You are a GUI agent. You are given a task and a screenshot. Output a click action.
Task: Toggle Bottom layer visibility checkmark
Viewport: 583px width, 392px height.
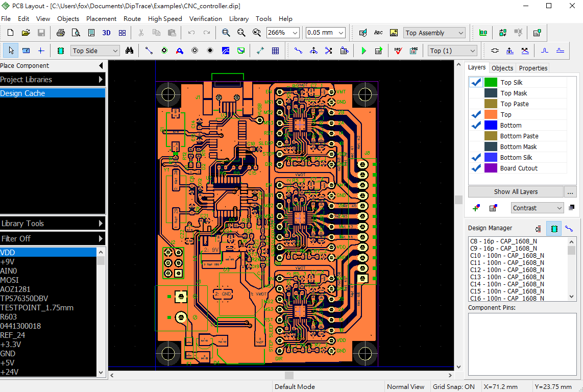click(x=476, y=126)
